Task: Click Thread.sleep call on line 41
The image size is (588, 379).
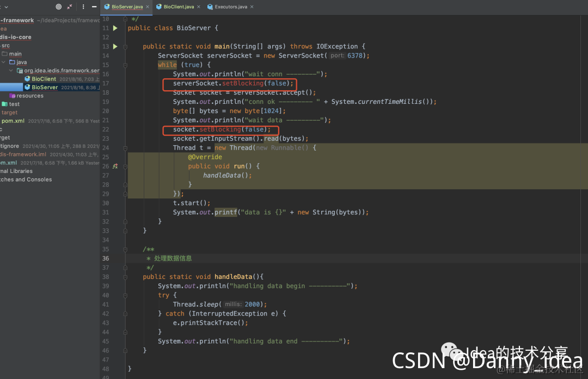Action: coord(220,305)
